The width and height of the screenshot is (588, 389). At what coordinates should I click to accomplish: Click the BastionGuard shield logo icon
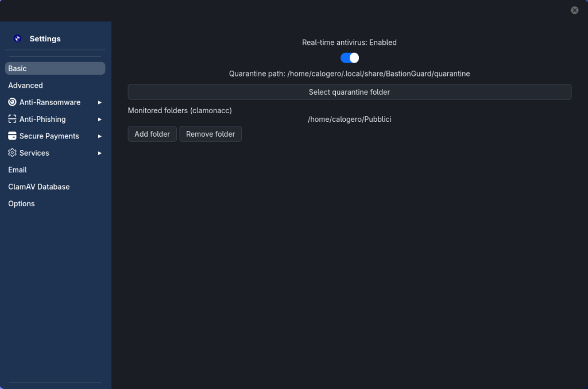(17, 38)
